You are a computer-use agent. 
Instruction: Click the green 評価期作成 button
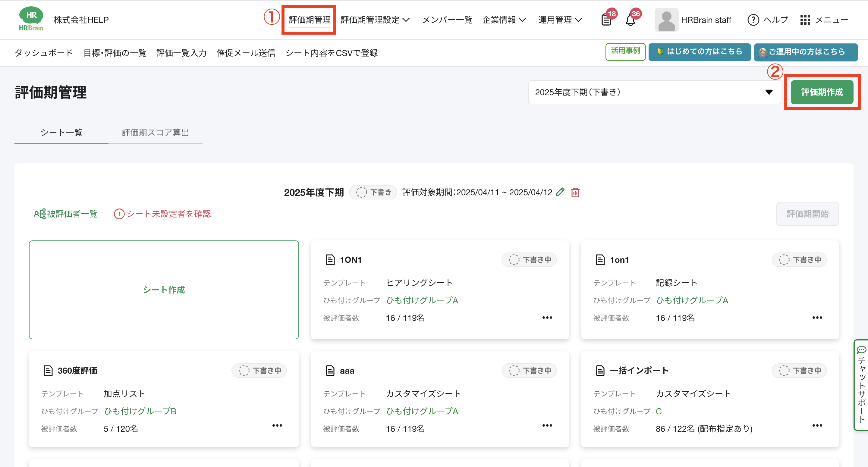[x=822, y=92]
